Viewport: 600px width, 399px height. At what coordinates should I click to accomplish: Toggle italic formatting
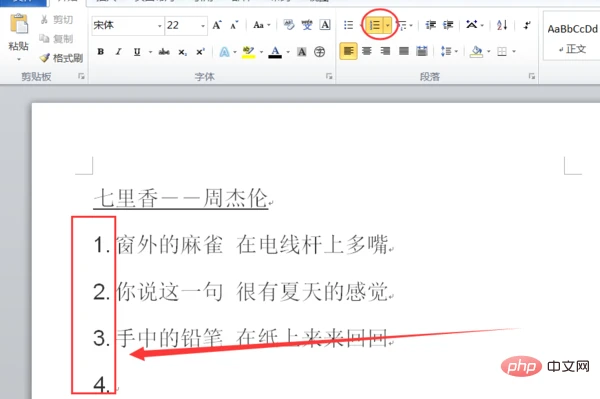point(119,52)
